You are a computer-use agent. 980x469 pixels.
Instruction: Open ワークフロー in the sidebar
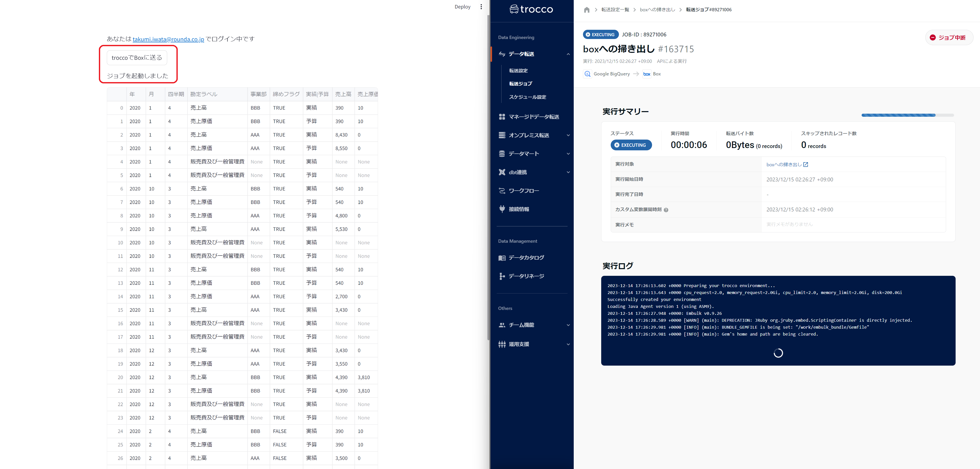[523, 191]
